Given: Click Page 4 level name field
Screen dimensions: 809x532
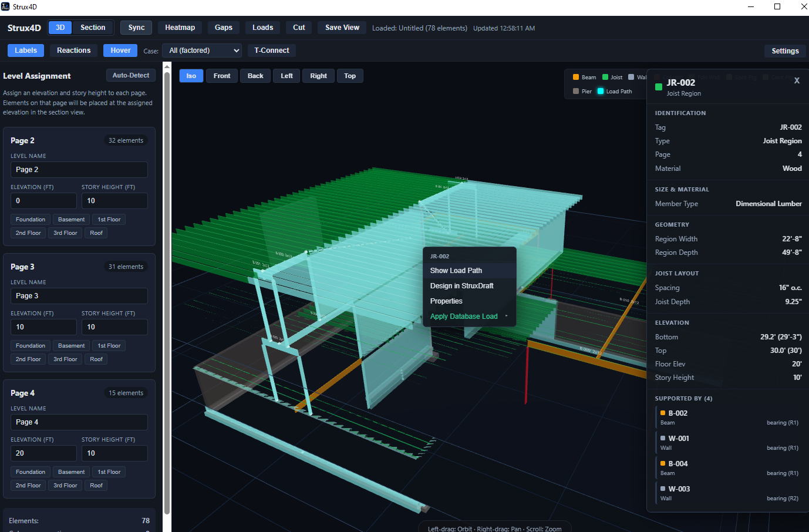Looking at the screenshot, I should [x=79, y=422].
